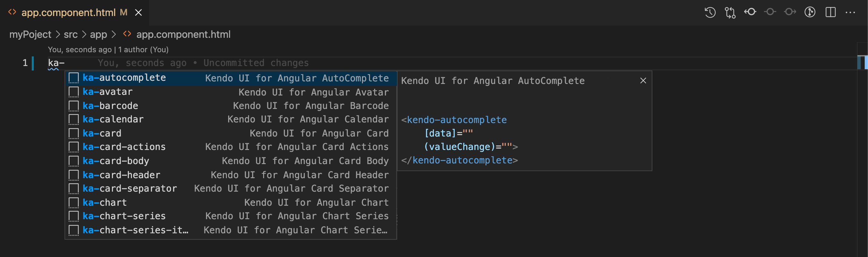Click myPoject breadcrumb
This screenshot has height=257, width=868.
coord(30,34)
